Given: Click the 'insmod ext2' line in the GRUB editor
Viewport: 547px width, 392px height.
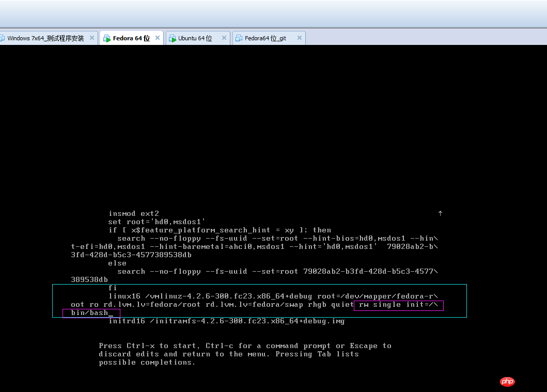Looking at the screenshot, I should pyautogui.click(x=134, y=213).
